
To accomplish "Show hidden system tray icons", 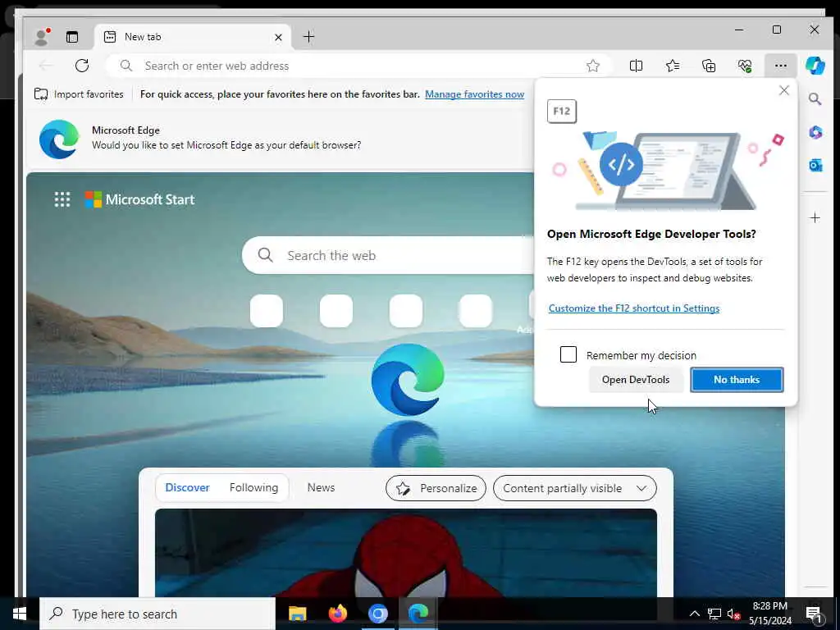I will [x=694, y=614].
